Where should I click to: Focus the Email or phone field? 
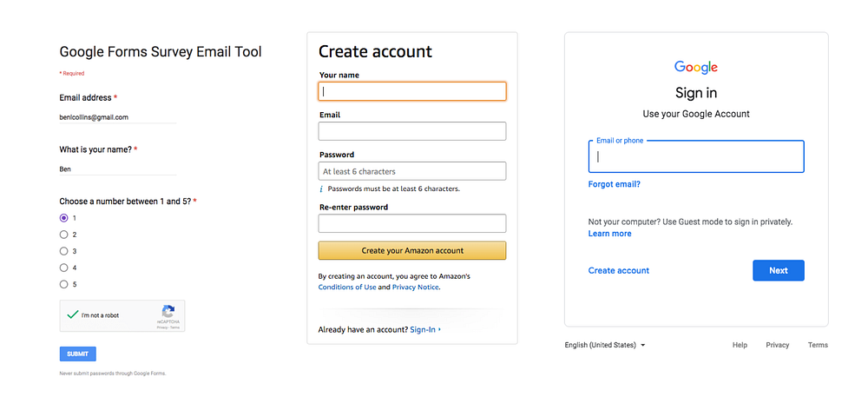(696, 157)
